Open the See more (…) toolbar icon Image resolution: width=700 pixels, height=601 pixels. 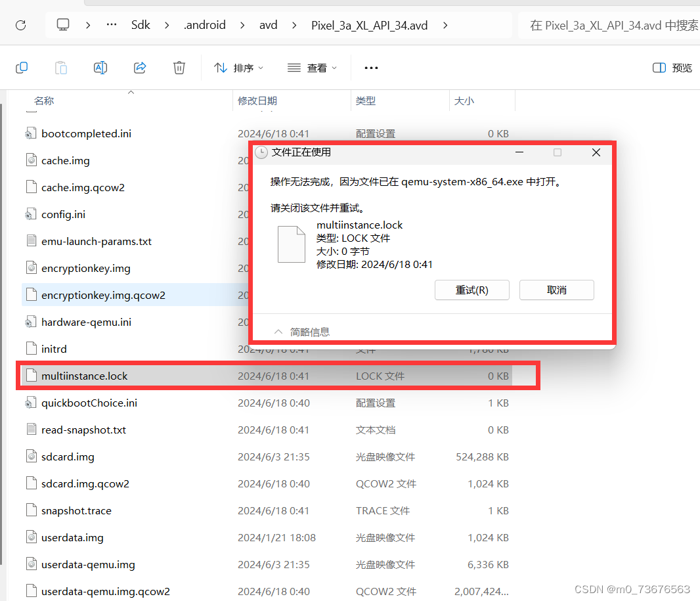(x=371, y=68)
